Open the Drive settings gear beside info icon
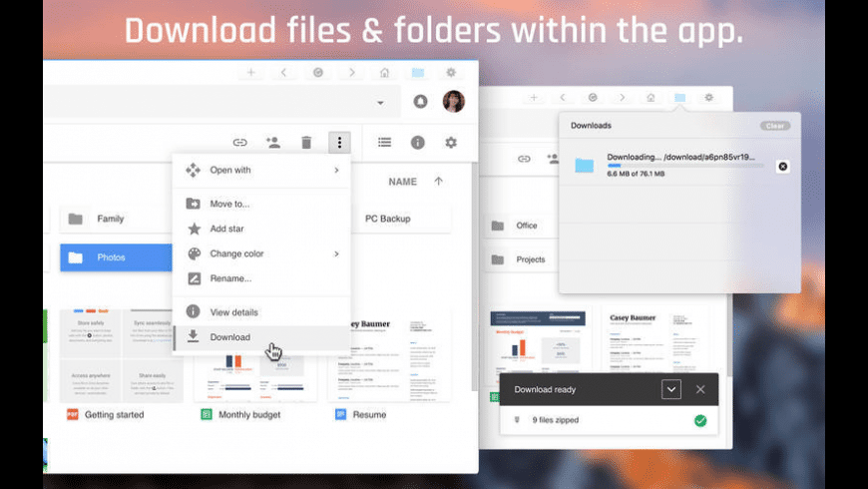 click(451, 143)
